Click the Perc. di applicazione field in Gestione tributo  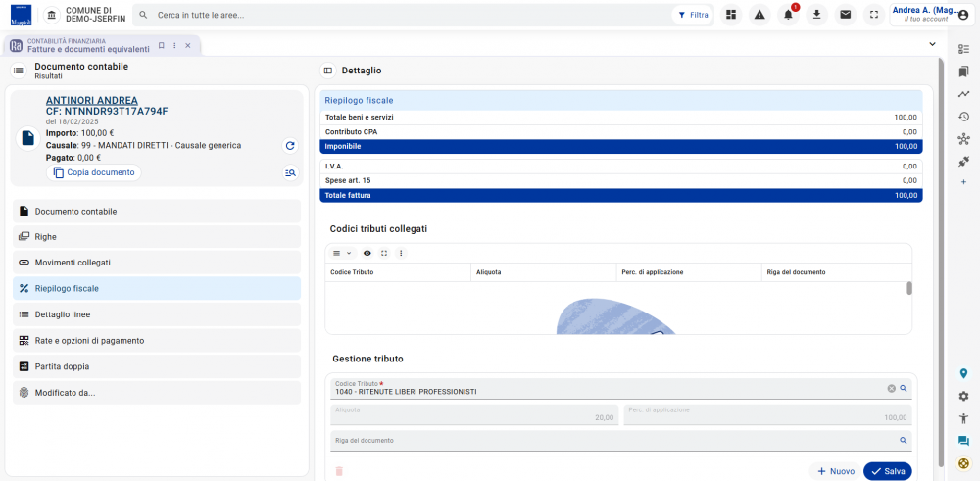point(767,414)
